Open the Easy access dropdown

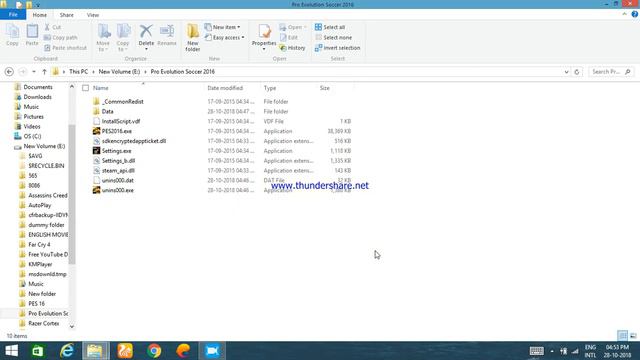point(224,38)
